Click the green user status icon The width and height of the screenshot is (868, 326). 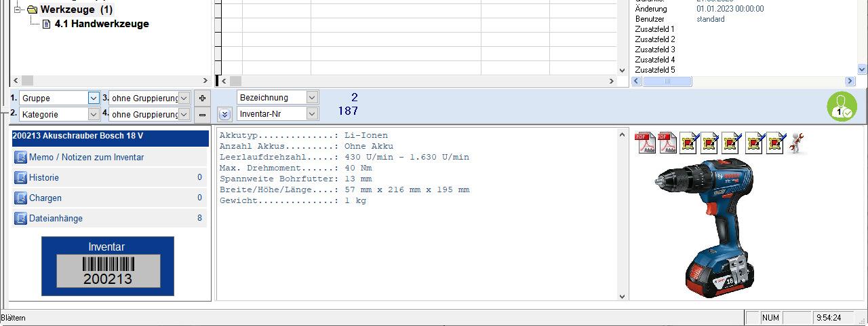coord(842,107)
